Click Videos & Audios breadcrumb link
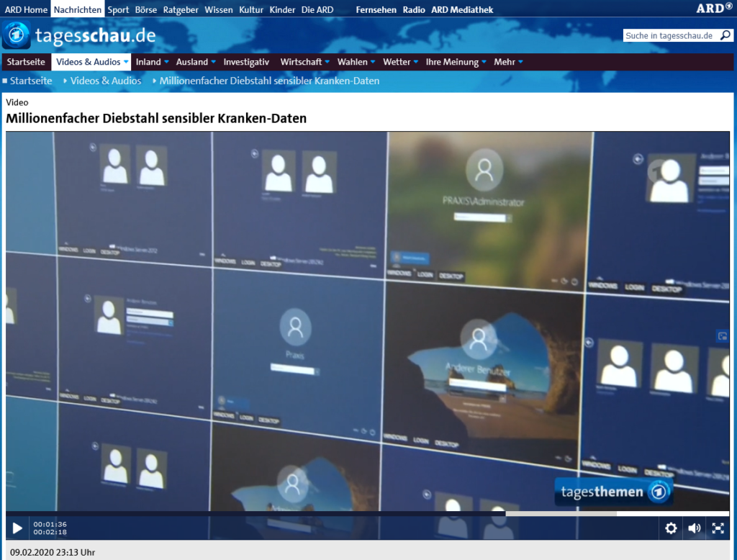 coord(106,81)
